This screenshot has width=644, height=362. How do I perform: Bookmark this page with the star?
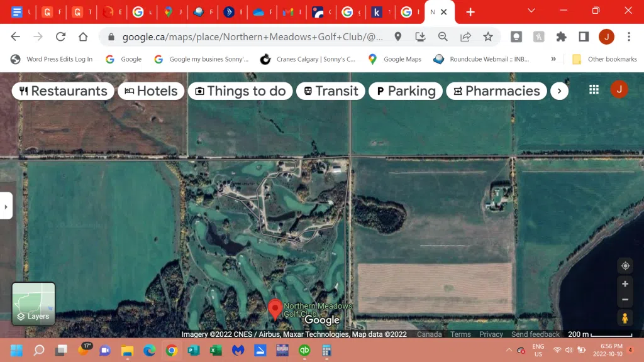pos(488,37)
